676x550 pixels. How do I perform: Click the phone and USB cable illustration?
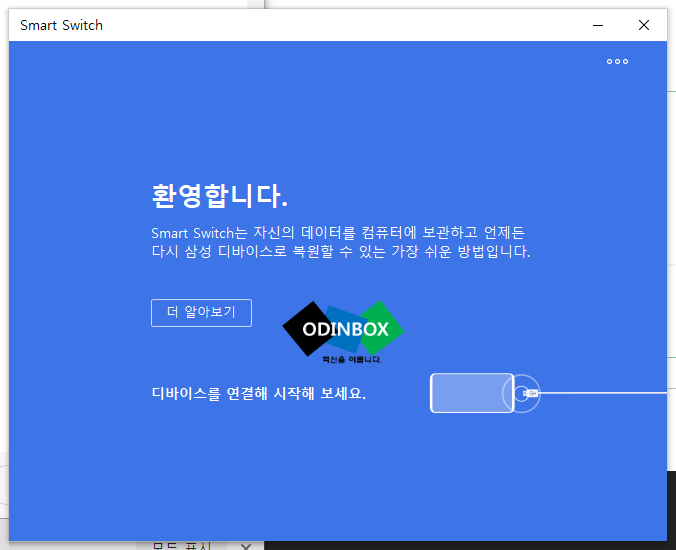pos(548,393)
